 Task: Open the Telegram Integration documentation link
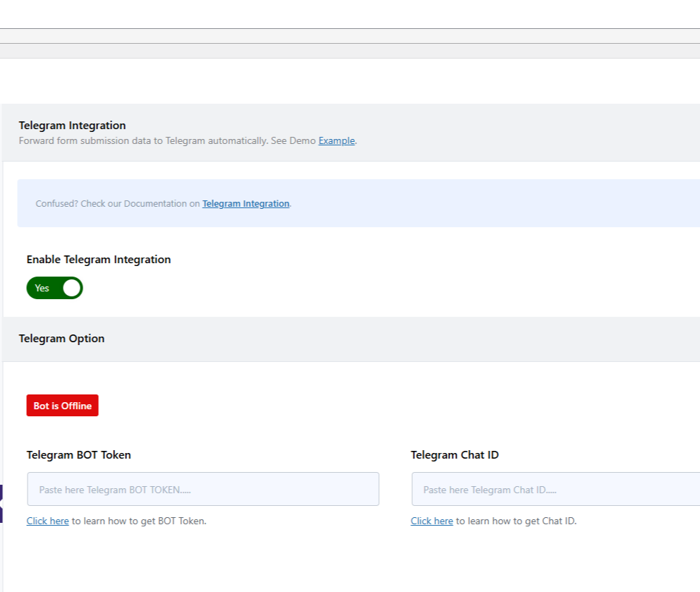(246, 203)
